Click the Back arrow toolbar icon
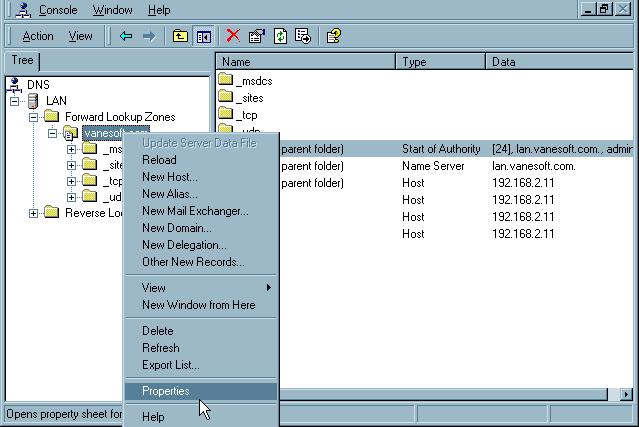Screen dimensions: 639x427 tap(126, 36)
